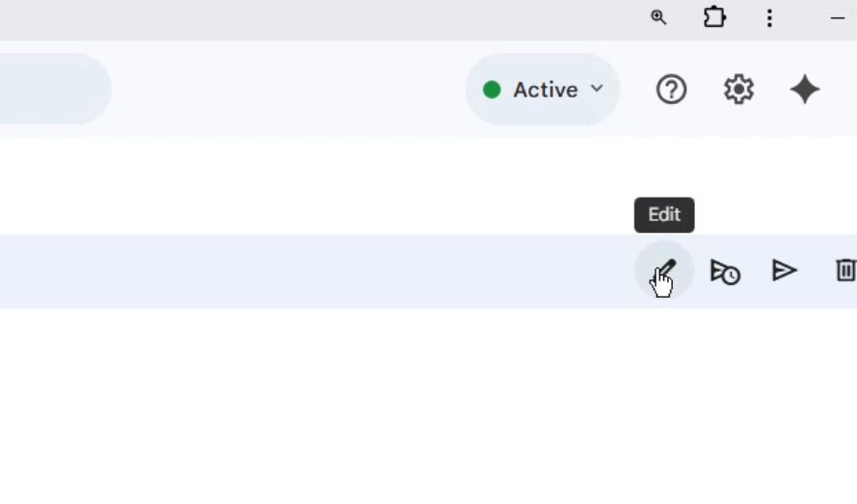Minimize the browser window
Viewport: 857px width, 504px height.
[837, 18]
